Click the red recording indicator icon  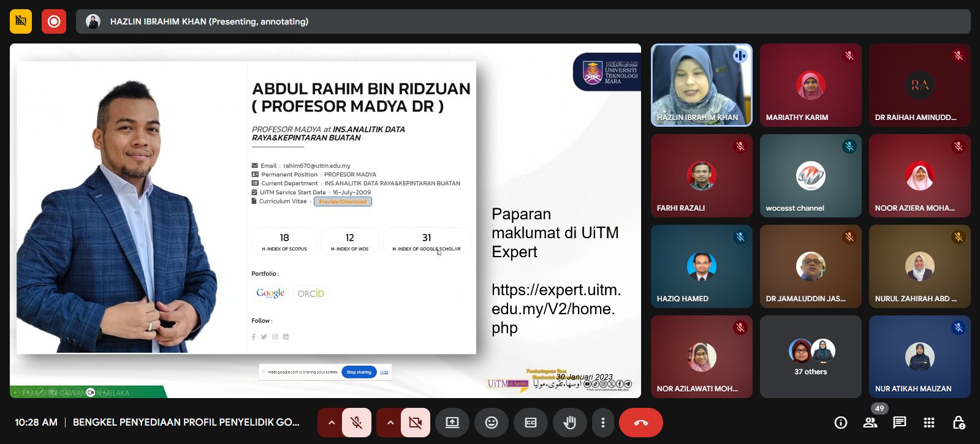[x=54, y=21]
